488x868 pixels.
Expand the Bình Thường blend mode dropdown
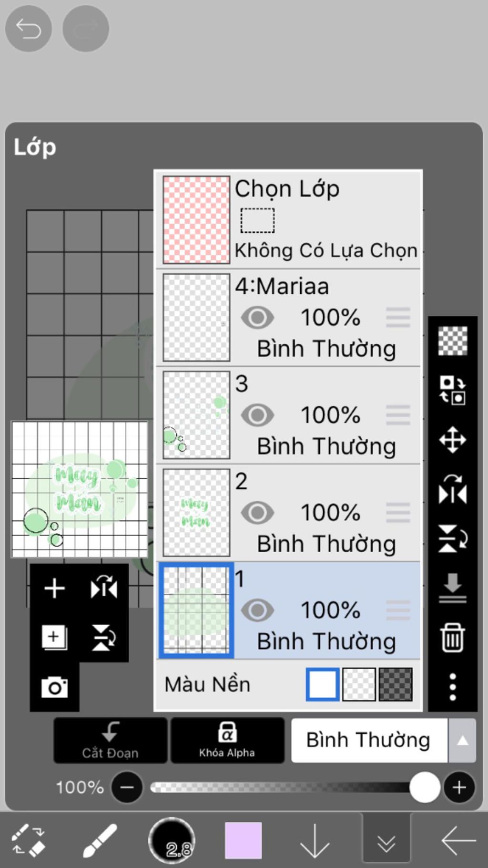[462, 741]
